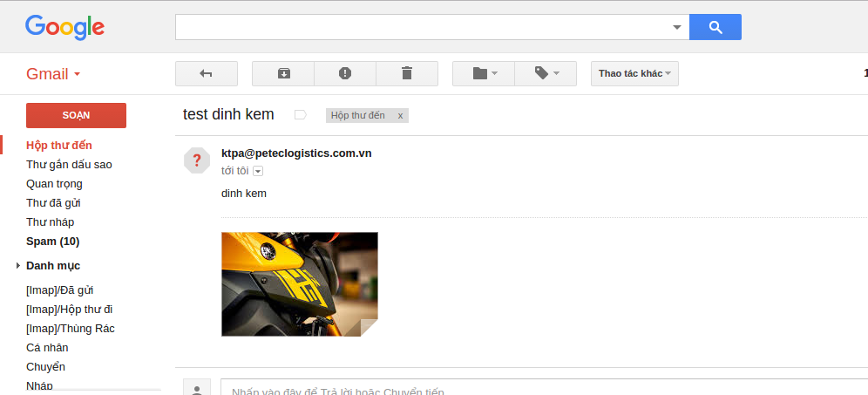Open Thư nháp folder
This screenshot has width=868, height=395.
[51, 222]
